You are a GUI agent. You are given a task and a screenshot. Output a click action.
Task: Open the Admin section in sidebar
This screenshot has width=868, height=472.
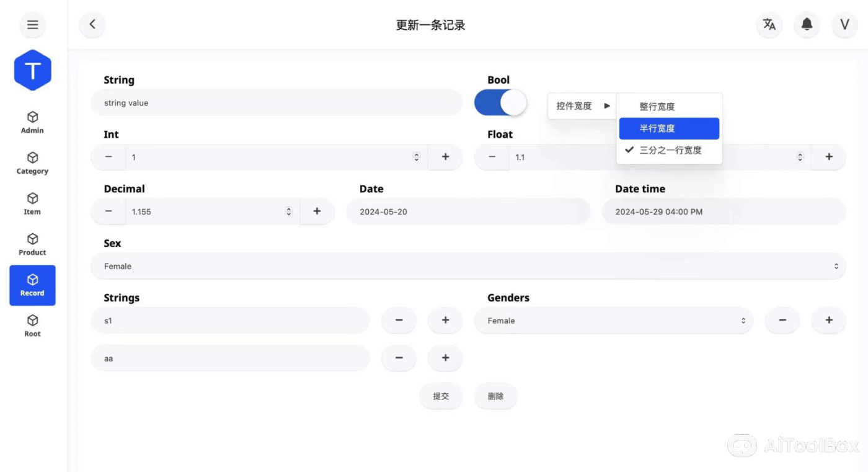pyautogui.click(x=32, y=122)
